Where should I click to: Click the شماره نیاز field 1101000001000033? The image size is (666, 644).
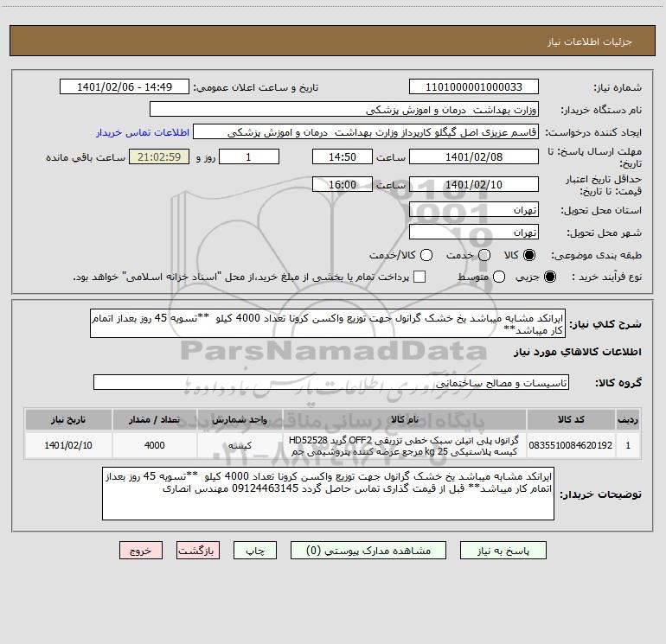[x=474, y=86]
